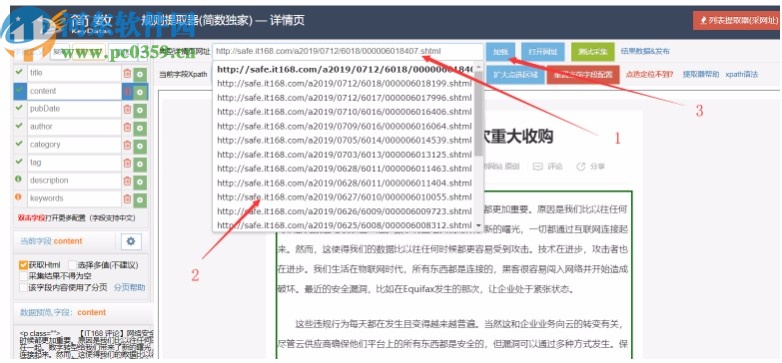Open settings gear for the content field
782x363 pixels.
tap(140, 92)
